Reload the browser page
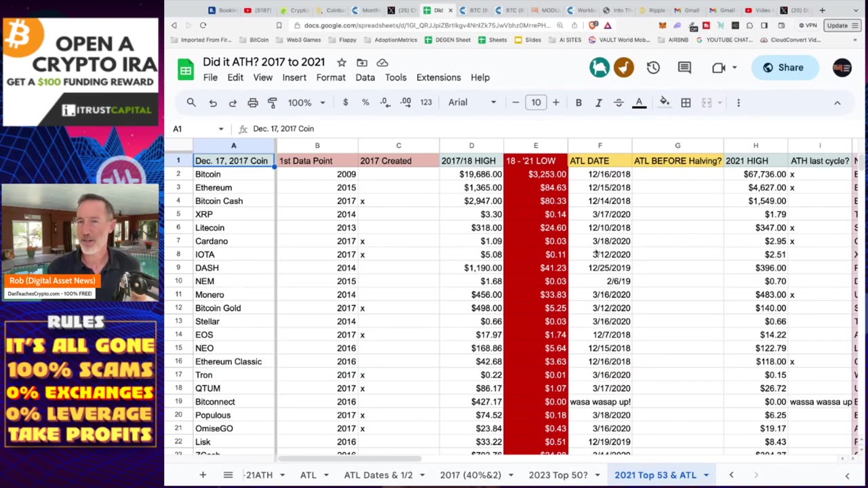Viewport: 868px width, 488px height. [203, 25]
